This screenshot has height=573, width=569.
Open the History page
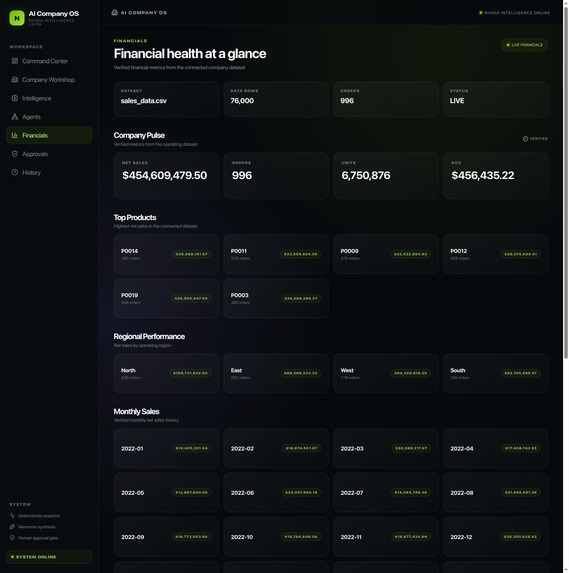pos(49,172)
